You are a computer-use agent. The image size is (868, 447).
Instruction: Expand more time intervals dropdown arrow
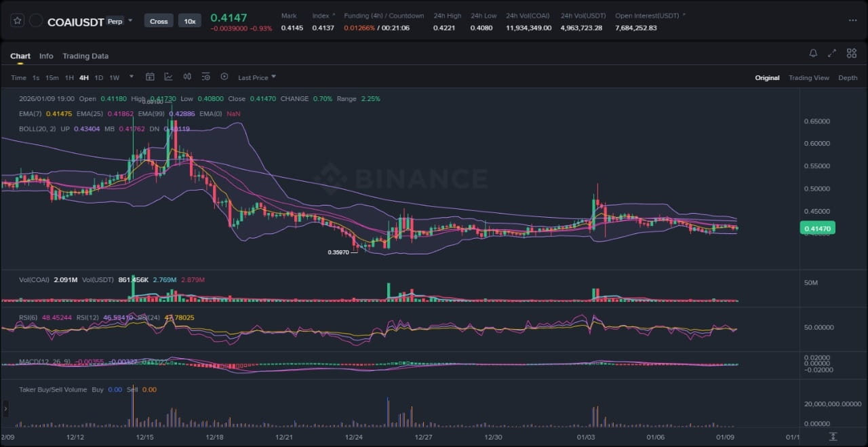(132, 77)
